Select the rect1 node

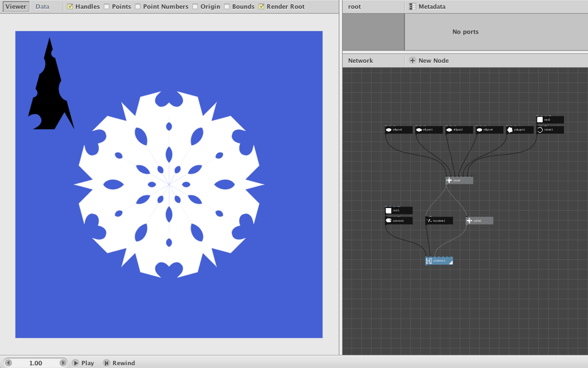coord(399,210)
